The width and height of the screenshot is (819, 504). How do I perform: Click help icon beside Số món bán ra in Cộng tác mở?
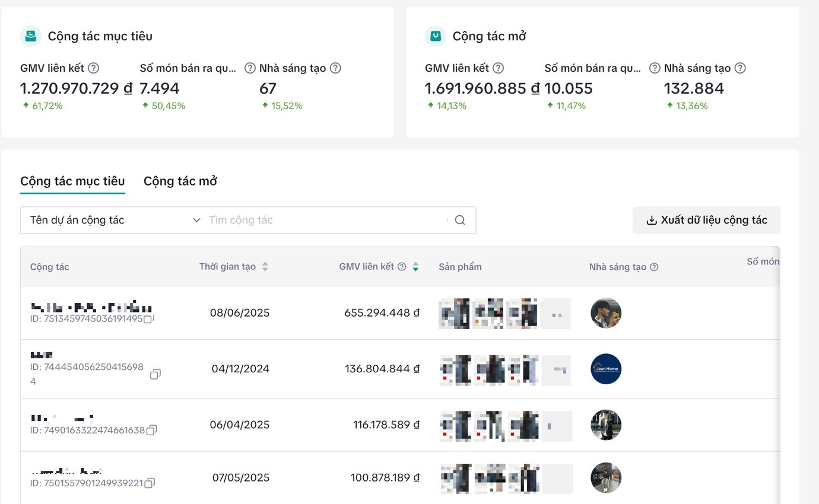(655, 68)
